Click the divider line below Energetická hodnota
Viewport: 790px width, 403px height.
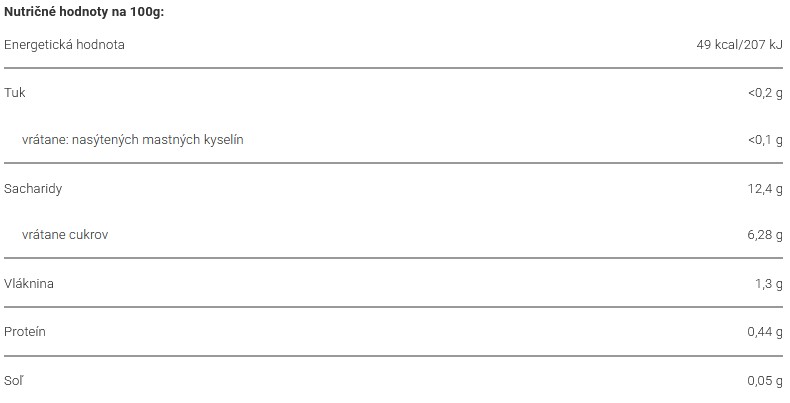pos(393,68)
